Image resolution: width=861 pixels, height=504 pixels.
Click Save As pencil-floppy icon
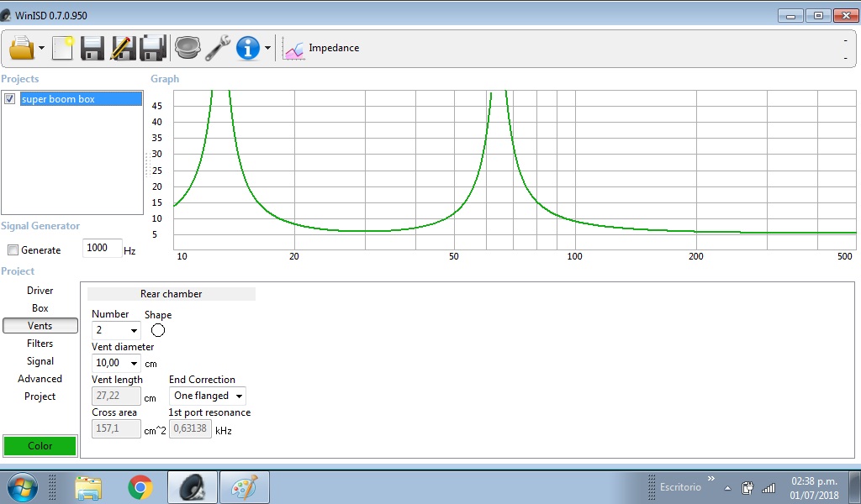coord(123,48)
